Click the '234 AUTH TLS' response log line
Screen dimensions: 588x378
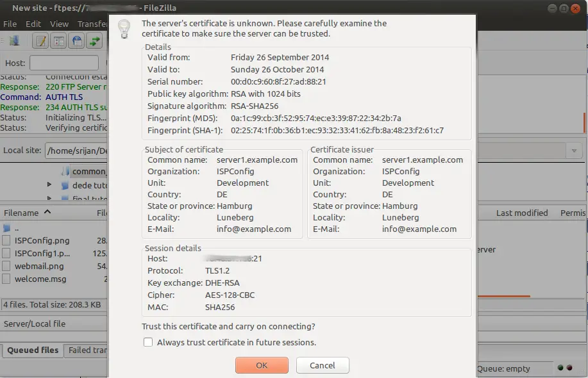coord(76,107)
